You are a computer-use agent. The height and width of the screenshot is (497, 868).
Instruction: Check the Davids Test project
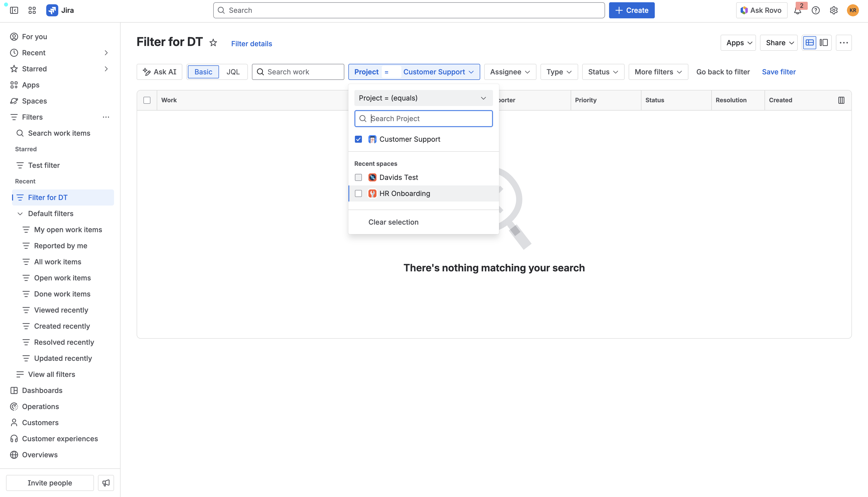(358, 177)
